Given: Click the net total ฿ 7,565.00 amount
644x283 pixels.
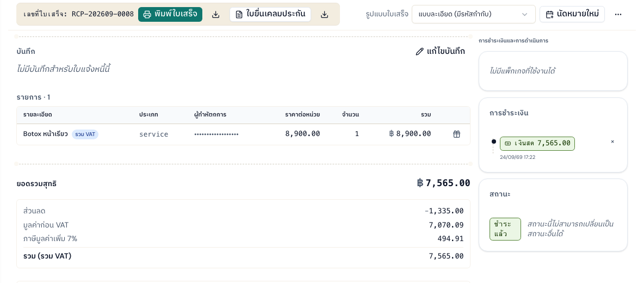Looking at the screenshot, I should 443,183.
